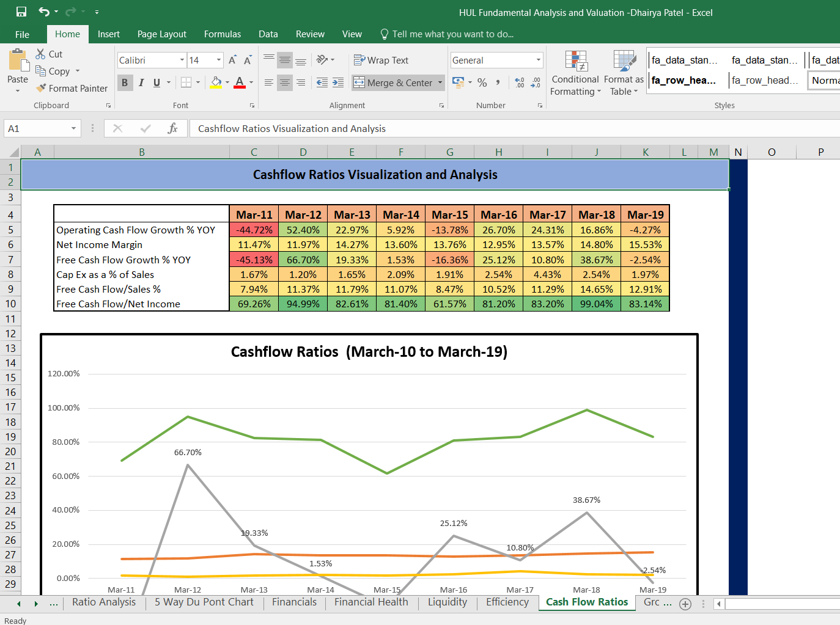Click the Paste clipboard icon

(x=18, y=61)
